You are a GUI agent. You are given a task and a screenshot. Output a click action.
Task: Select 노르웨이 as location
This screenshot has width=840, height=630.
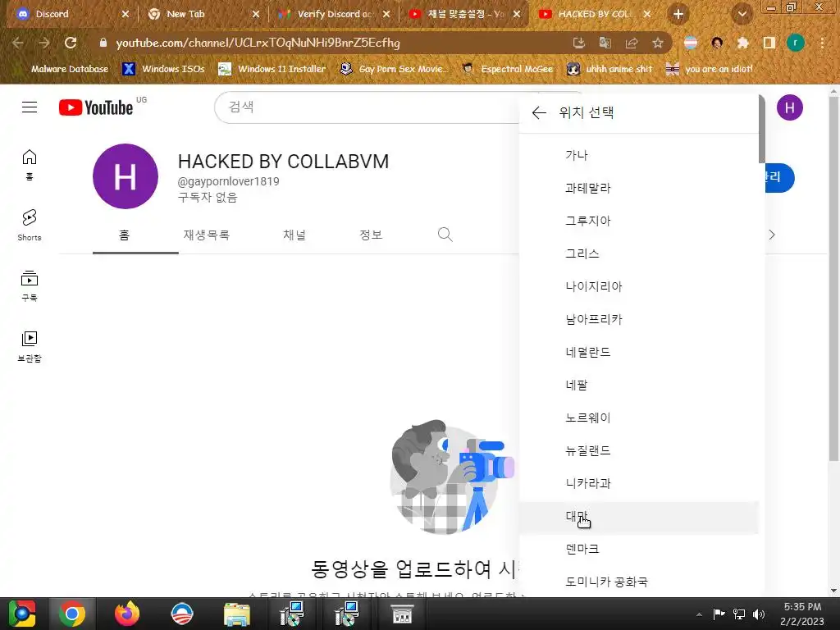tap(639, 418)
